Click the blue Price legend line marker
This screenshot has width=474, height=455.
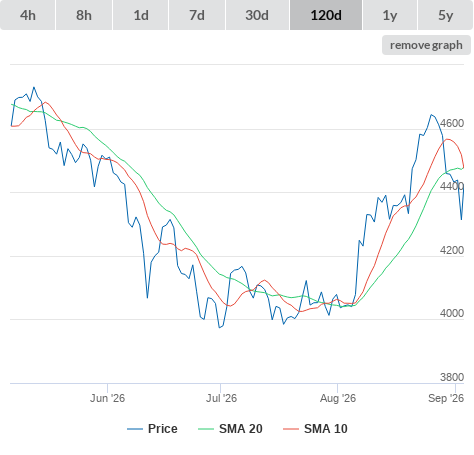[135, 429]
